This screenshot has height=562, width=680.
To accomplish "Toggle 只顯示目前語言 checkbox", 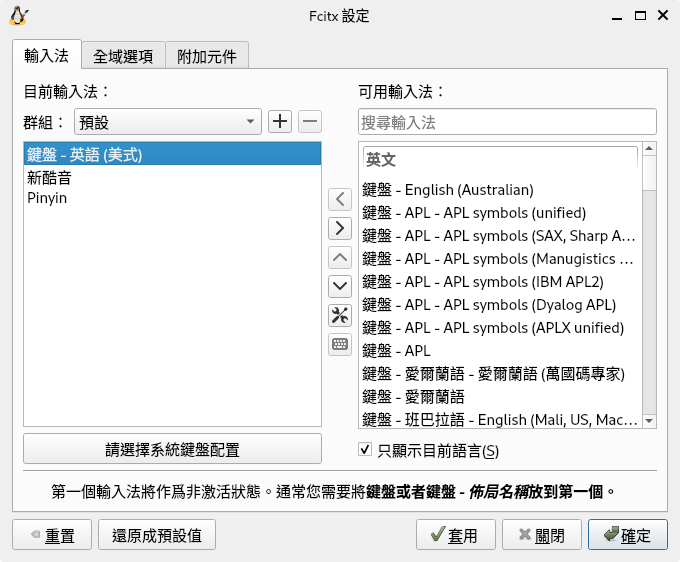I will [x=365, y=449].
